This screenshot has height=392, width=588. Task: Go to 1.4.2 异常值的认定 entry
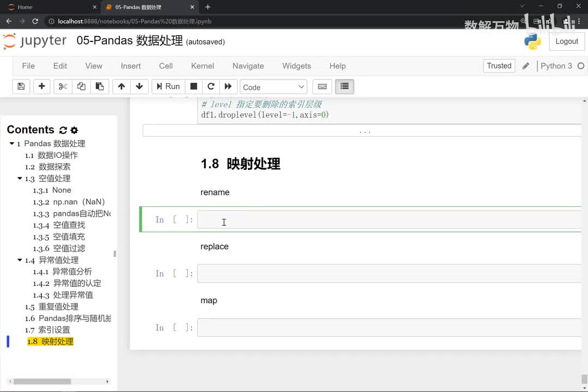tap(67, 283)
